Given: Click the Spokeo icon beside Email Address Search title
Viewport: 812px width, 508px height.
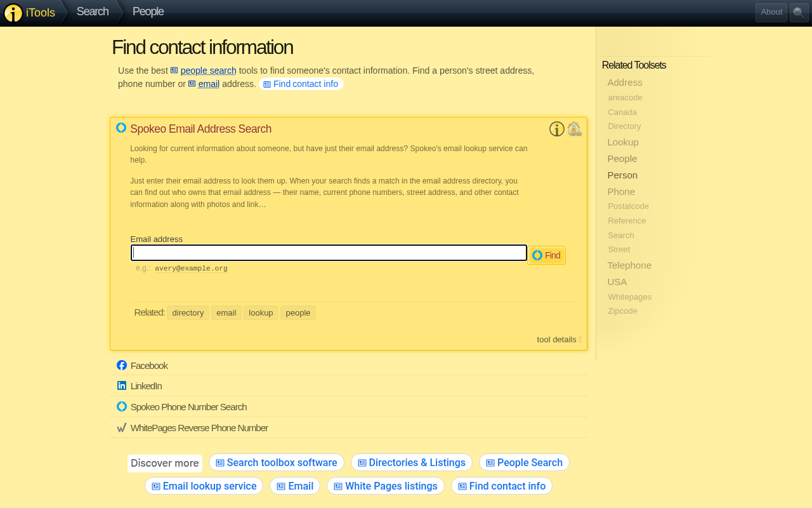Looking at the screenshot, I should coord(121,128).
